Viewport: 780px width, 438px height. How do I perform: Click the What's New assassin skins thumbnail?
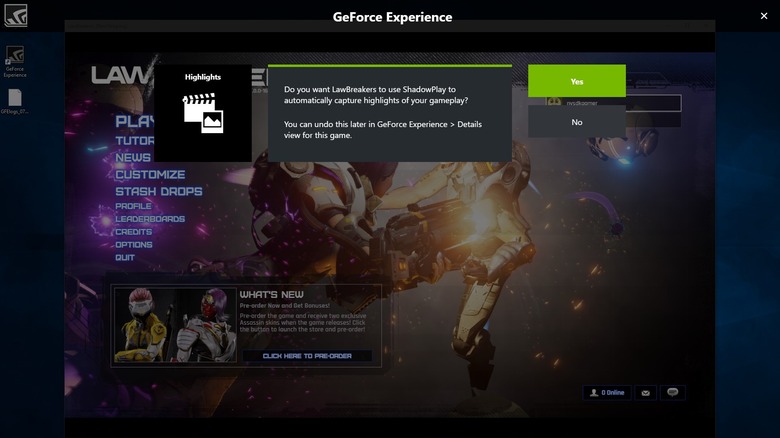[175, 325]
